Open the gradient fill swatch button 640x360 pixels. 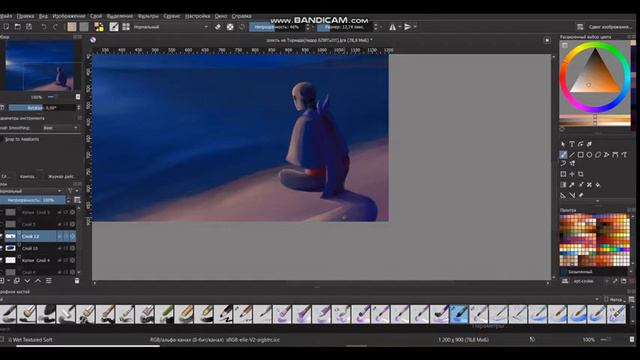pyautogui.click(x=72, y=27)
